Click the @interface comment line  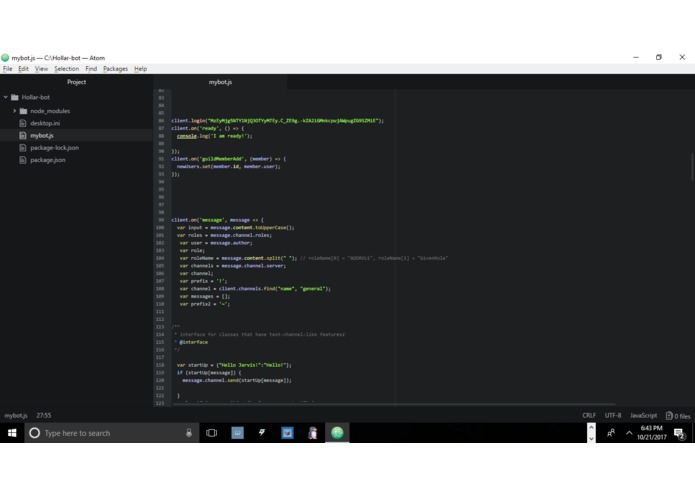193,342
